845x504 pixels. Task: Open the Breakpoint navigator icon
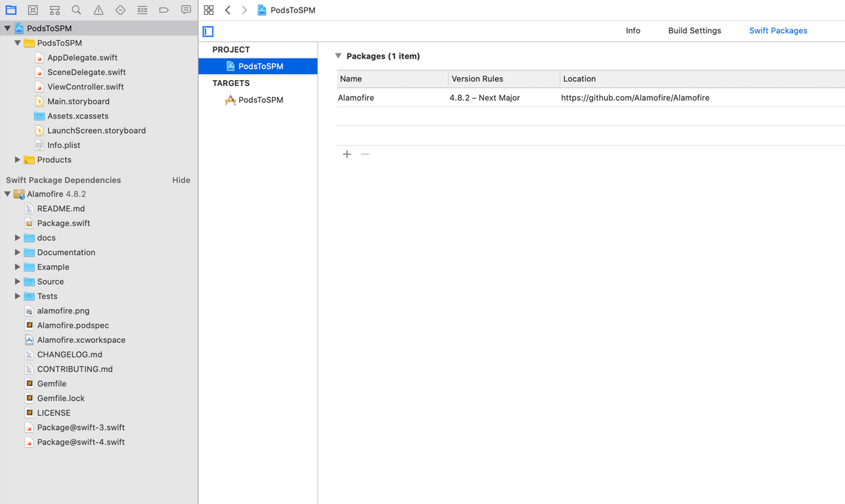164,10
